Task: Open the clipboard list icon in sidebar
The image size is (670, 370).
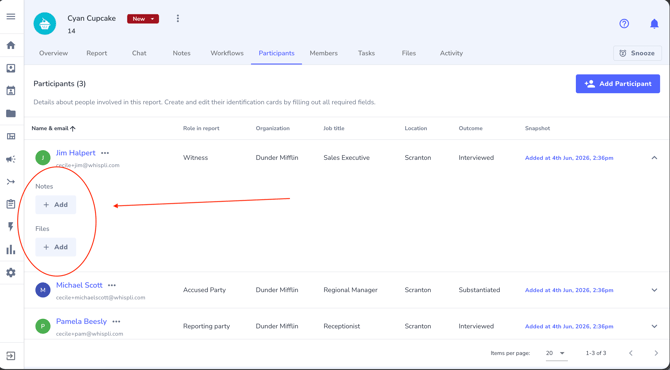Action: (x=11, y=204)
